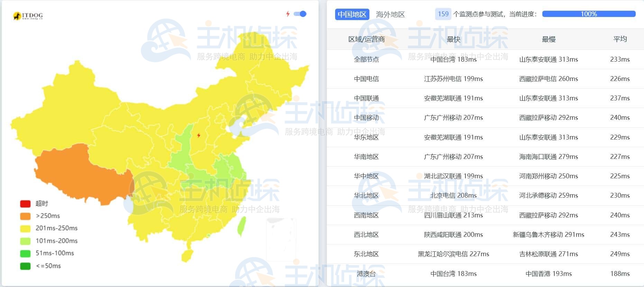Click the 233ms average for 全部节点
The height and width of the screenshot is (287, 644).
620,59
